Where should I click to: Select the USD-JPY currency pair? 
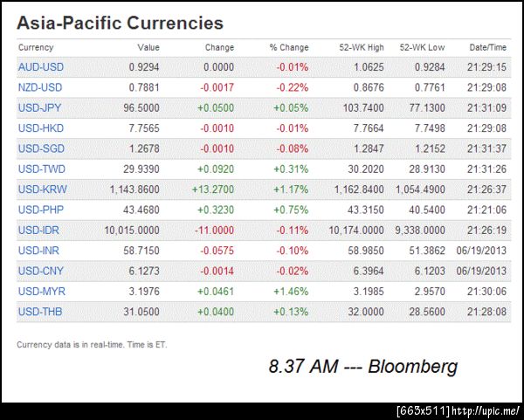tap(40, 107)
